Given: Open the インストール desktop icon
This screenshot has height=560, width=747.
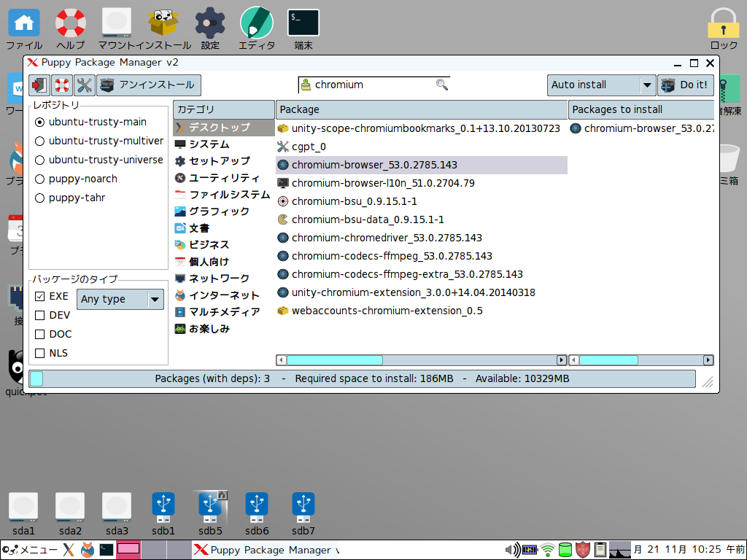Looking at the screenshot, I should [163, 29].
